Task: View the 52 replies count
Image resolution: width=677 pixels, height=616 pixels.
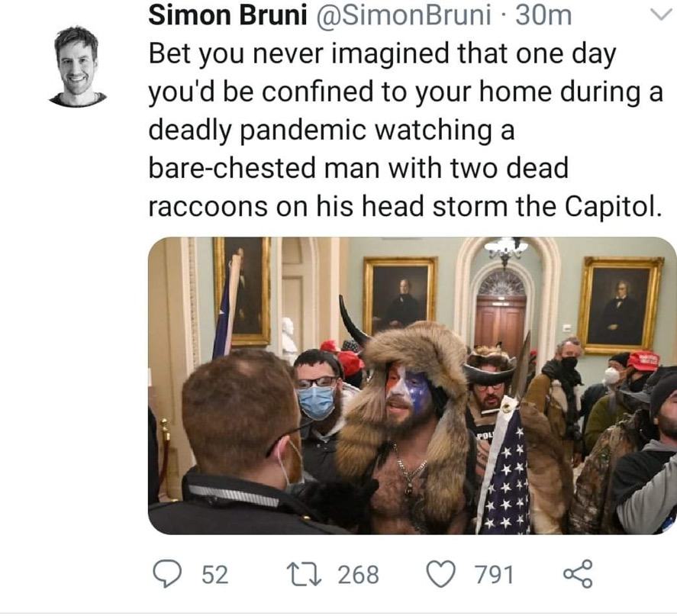Action: 215,575
